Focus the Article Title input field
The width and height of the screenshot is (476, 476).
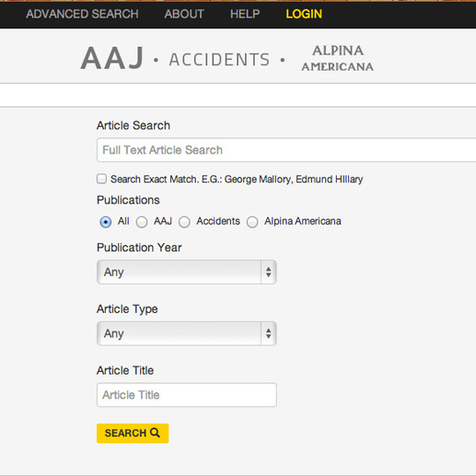coord(187,395)
